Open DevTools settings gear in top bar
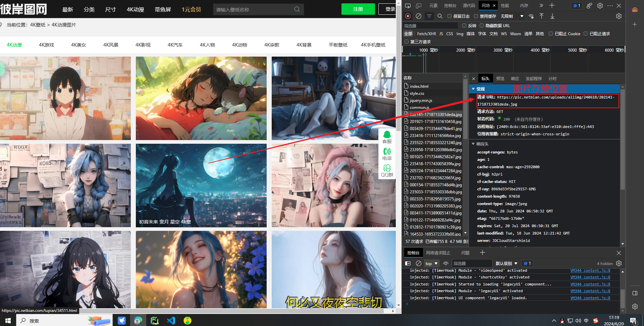The height and width of the screenshot is (326, 644). point(600,6)
